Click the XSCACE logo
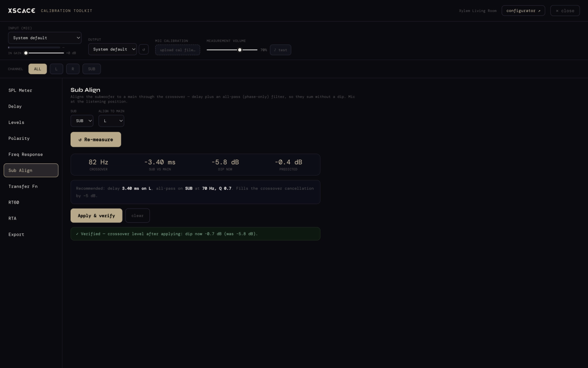588x368 pixels. click(22, 10)
